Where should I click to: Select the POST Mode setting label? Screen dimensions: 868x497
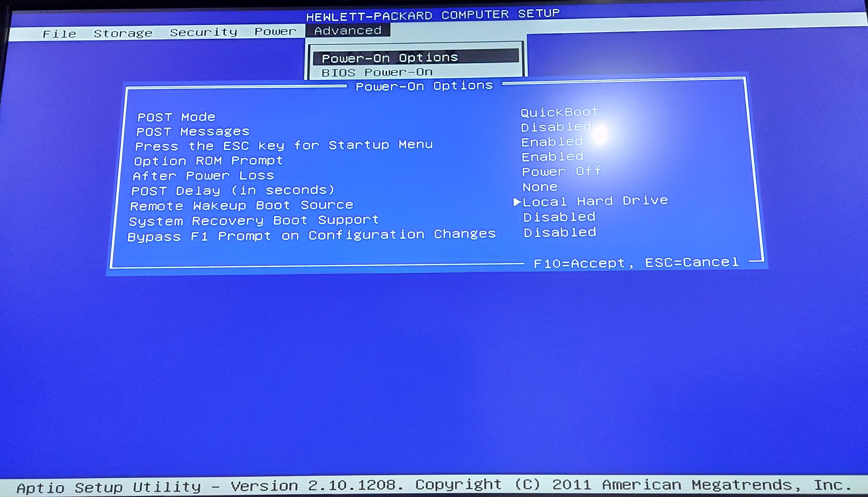click(176, 117)
